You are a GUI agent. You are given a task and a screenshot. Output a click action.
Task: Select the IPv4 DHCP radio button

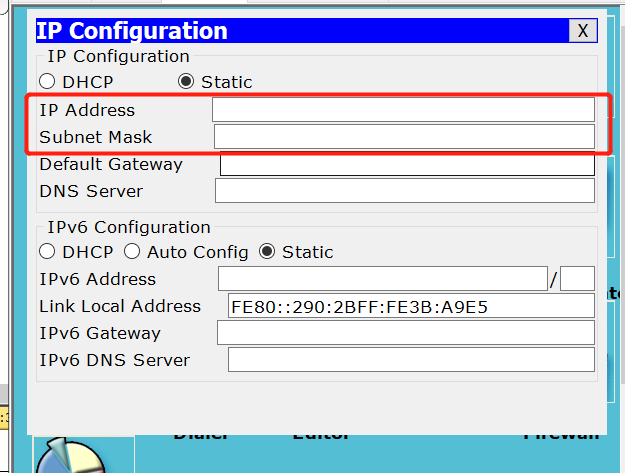tap(47, 82)
